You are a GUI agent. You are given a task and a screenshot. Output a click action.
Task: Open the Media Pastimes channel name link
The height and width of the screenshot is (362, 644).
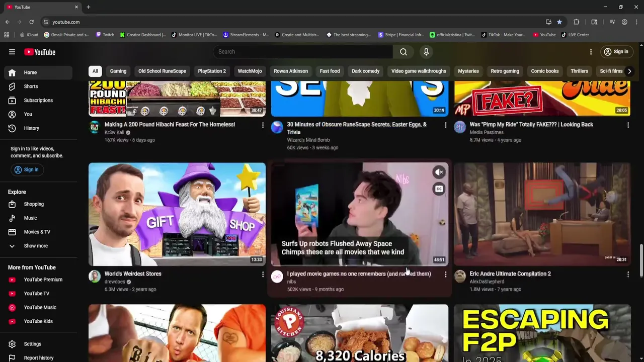(487, 132)
